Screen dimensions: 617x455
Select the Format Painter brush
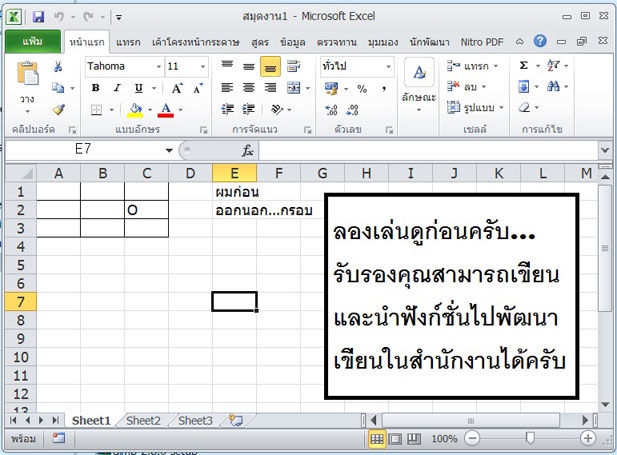(57, 109)
